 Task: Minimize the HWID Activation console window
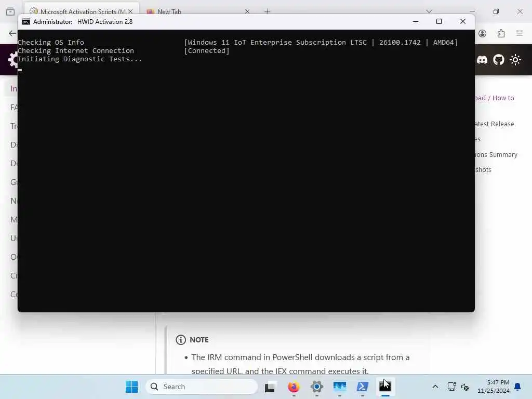415,22
